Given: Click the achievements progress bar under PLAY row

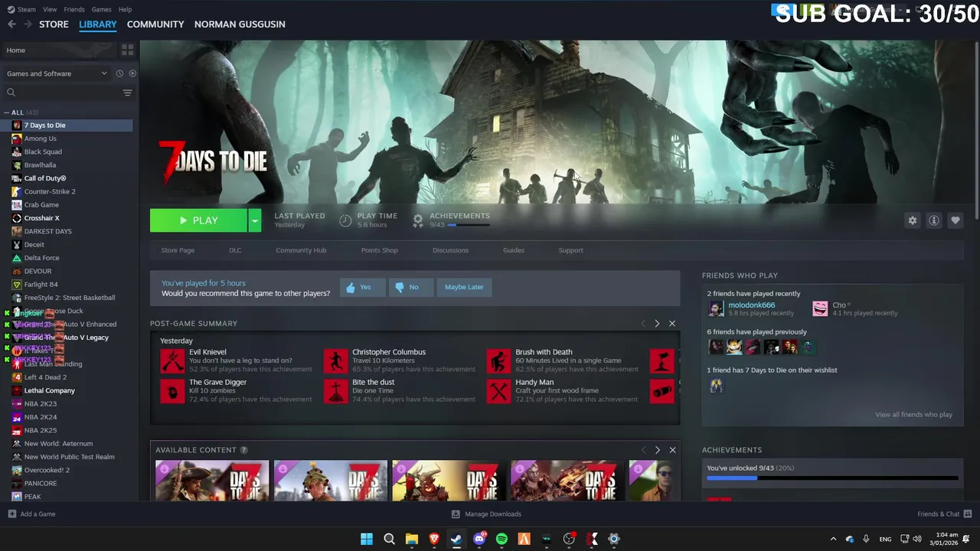Looking at the screenshot, I should click(x=469, y=225).
